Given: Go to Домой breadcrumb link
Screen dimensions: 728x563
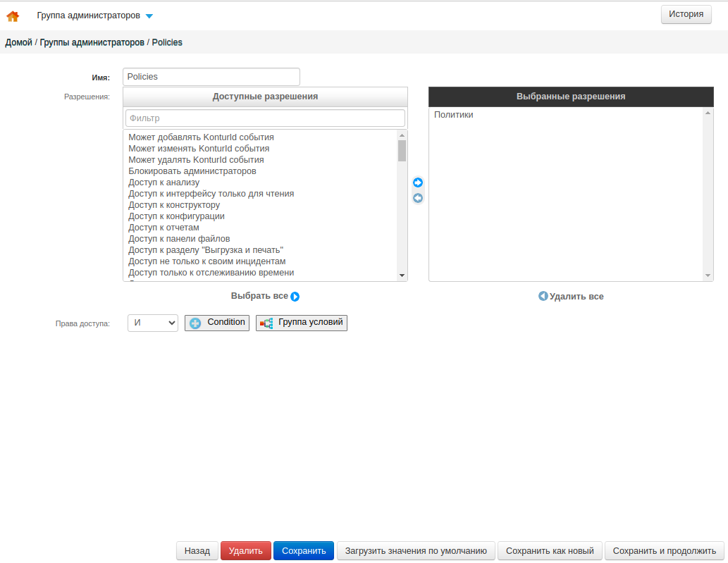Looking at the screenshot, I should [19, 42].
